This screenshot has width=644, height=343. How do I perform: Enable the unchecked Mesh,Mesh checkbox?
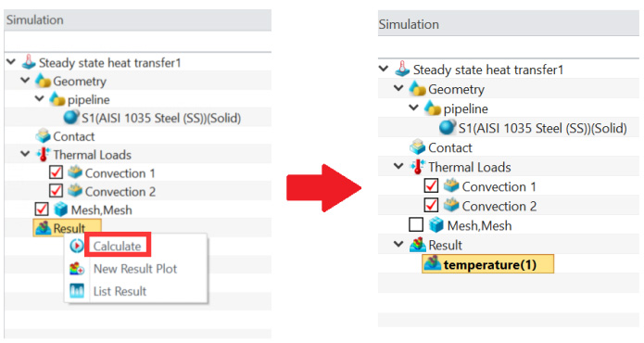[416, 225]
